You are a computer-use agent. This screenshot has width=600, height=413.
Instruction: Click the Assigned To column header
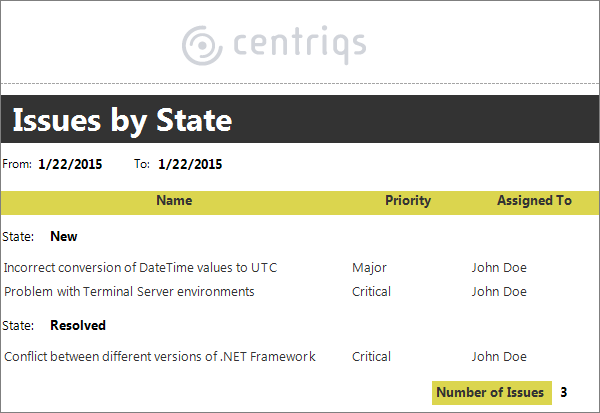tap(534, 201)
